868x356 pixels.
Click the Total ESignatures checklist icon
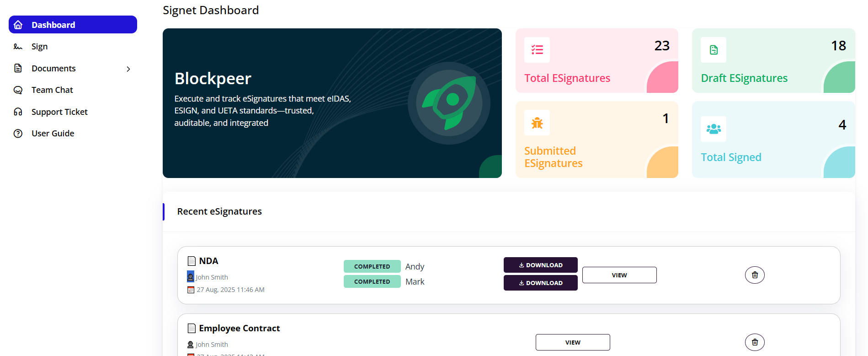click(537, 50)
